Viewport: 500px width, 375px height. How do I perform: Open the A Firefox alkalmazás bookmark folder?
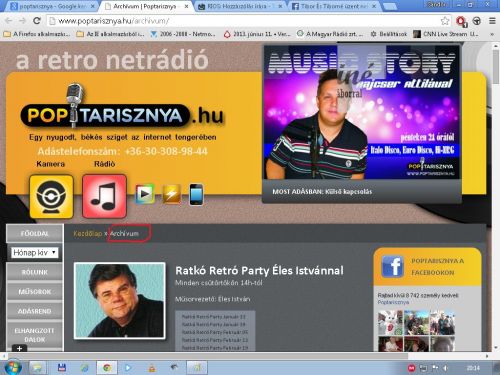coord(36,34)
